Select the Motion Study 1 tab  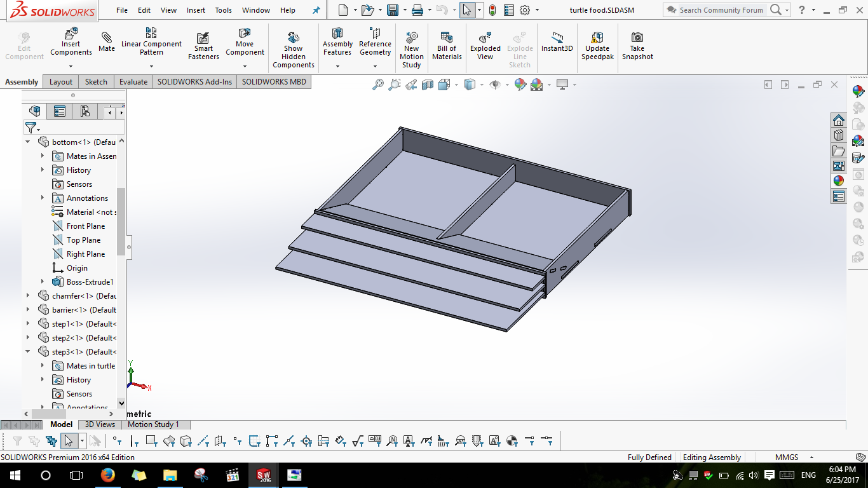pos(153,424)
